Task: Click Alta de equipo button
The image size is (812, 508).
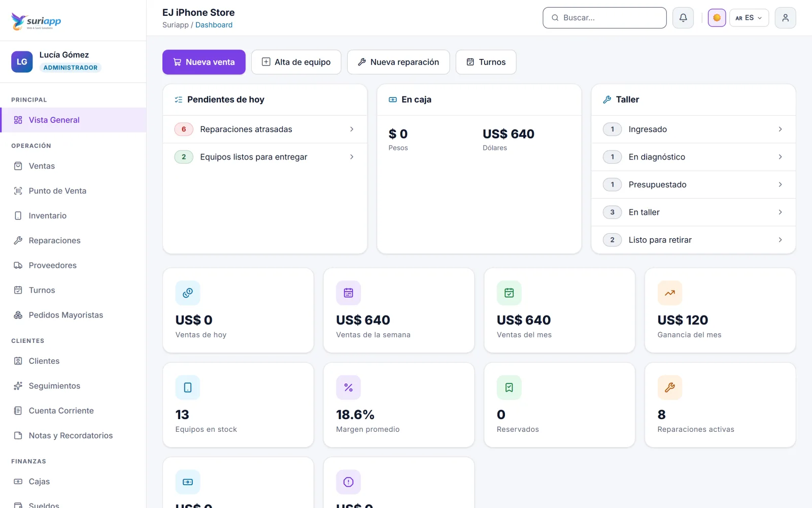Action: click(296, 62)
